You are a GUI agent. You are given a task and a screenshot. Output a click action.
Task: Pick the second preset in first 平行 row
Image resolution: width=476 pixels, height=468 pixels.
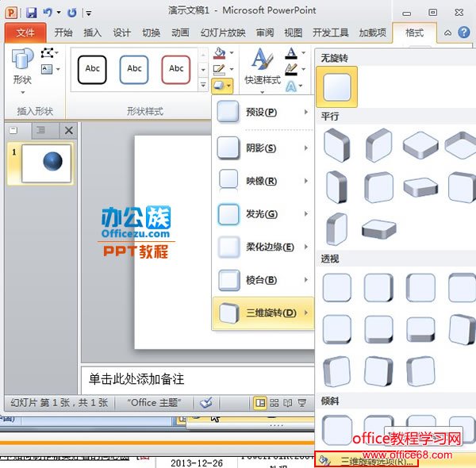coord(378,145)
